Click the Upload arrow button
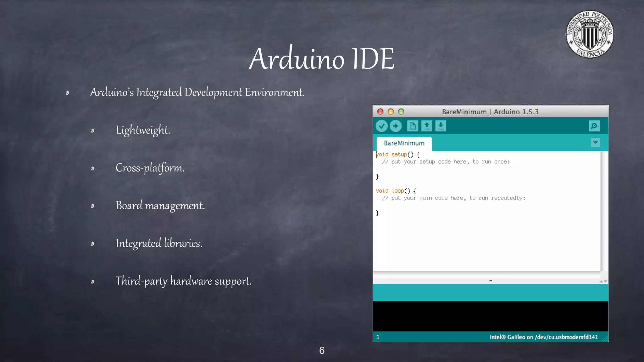This screenshot has height=362, width=644. click(x=396, y=126)
